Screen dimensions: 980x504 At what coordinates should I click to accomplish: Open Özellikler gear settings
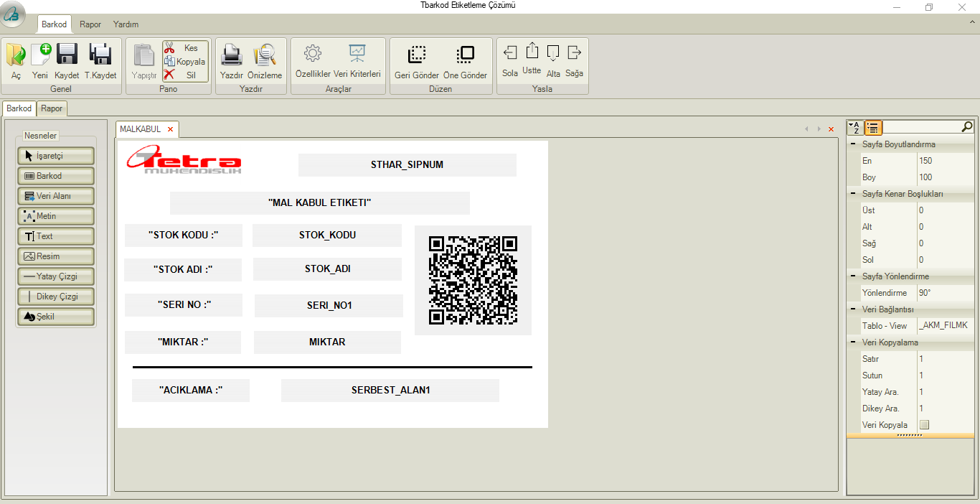tap(313, 54)
